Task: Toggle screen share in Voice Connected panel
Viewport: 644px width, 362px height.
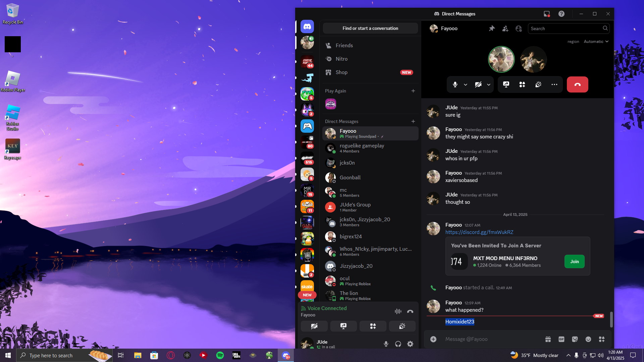Action: coord(343,326)
